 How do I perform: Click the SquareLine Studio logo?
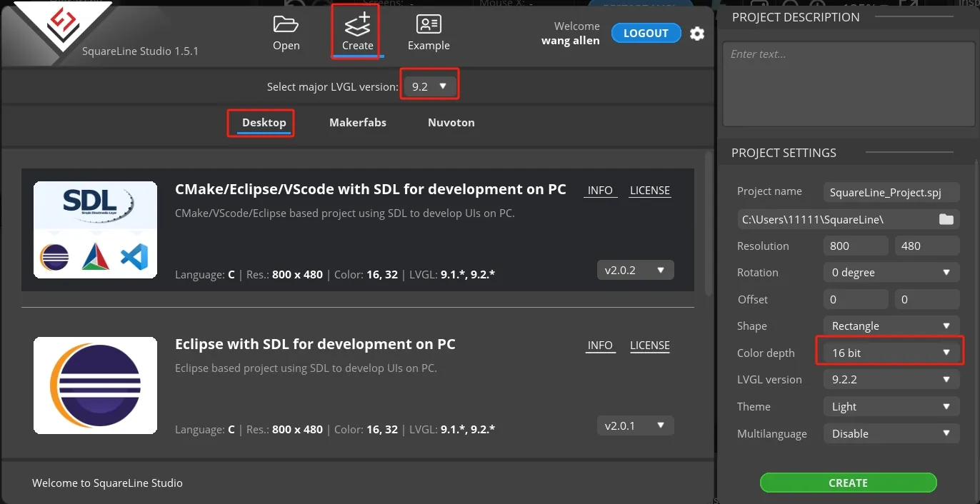62,26
